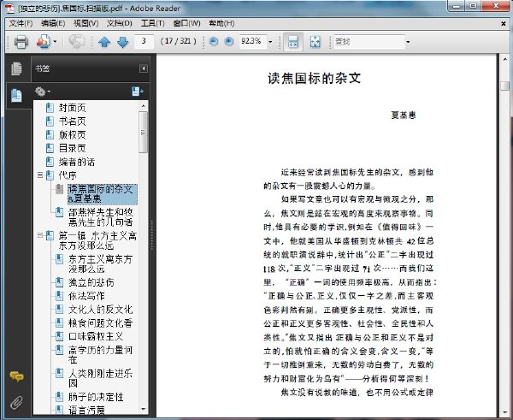
Task: Zoom in using the plus icon
Action: tap(228, 41)
